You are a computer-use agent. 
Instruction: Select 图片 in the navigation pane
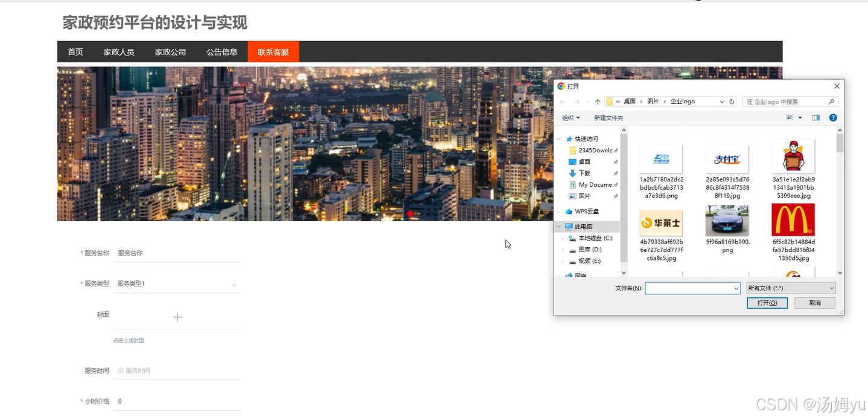tap(584, 196)
